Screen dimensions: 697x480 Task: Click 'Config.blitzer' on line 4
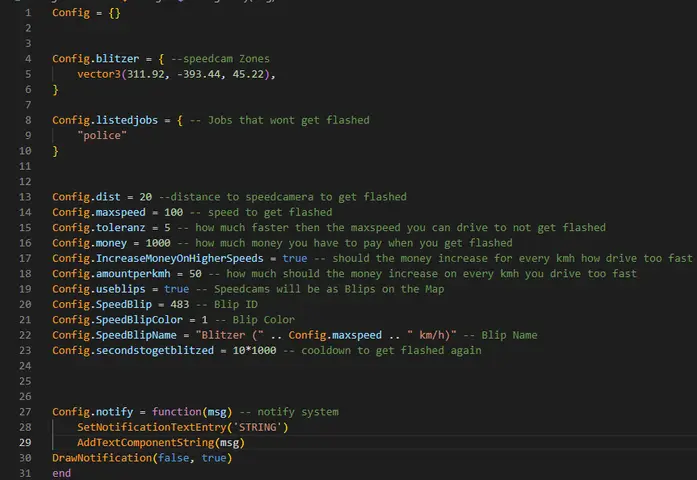pyautogui.click(x=96, y=59)
